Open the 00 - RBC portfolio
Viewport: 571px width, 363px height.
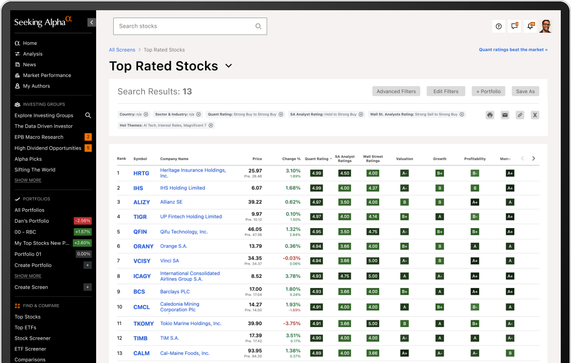(25, 232)
